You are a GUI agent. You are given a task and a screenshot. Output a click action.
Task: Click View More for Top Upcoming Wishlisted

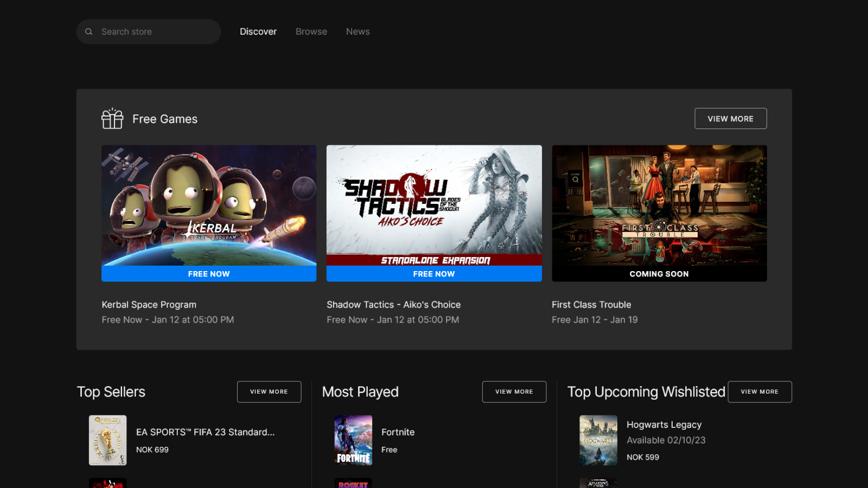coord(759,391)
